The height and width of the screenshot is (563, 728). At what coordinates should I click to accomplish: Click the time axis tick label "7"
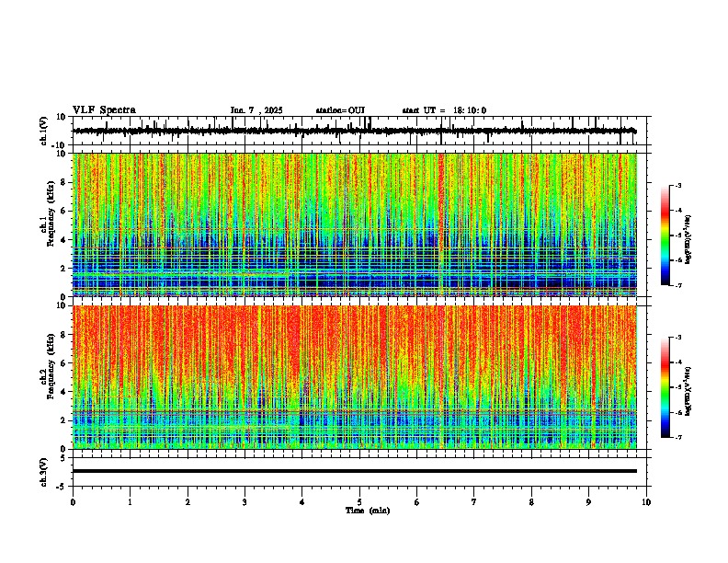[474, 502]
